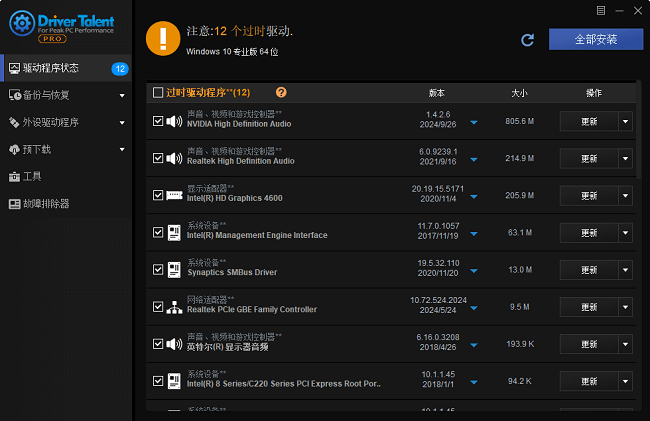650x421 pixels.
Task: Open update options arrow for Synaptics SMBus Driver
Action: pyautogui.click(x=626, y=270)
